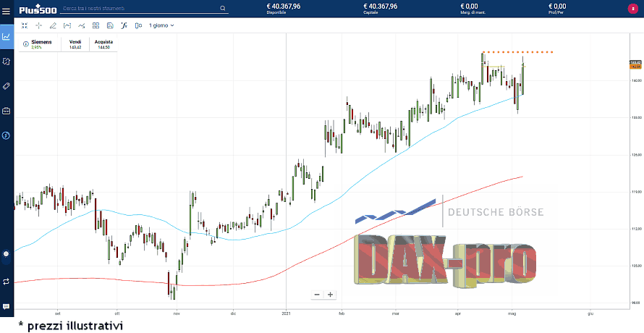This screenshot has height=333, width=644.
Task: Click the Capitale equity value
Action: [380, 7]
